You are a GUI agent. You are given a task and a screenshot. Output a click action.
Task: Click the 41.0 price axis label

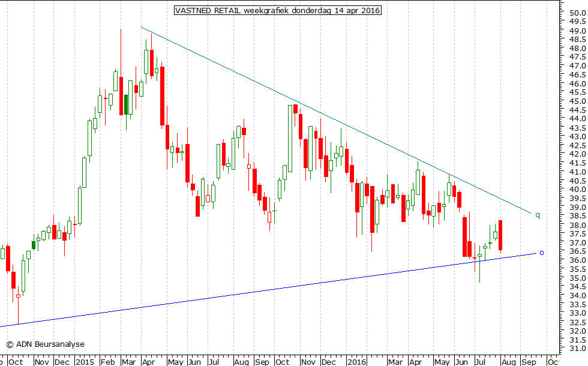[578, 172]
